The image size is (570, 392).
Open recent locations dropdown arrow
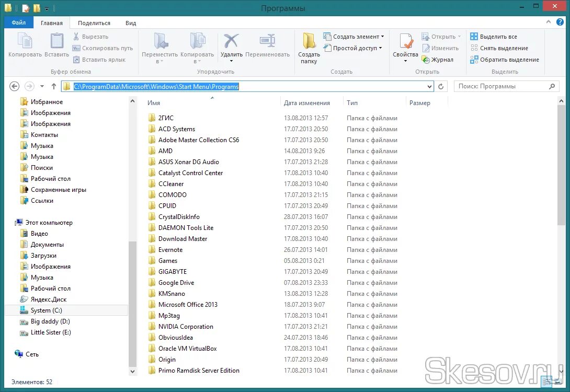click(x=42, y=86)
